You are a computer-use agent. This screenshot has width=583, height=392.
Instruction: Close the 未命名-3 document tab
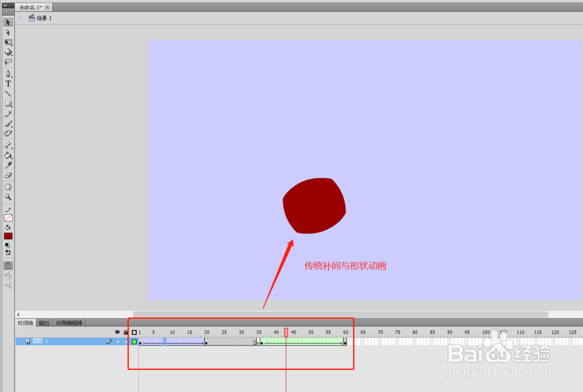tap(47, 8)
